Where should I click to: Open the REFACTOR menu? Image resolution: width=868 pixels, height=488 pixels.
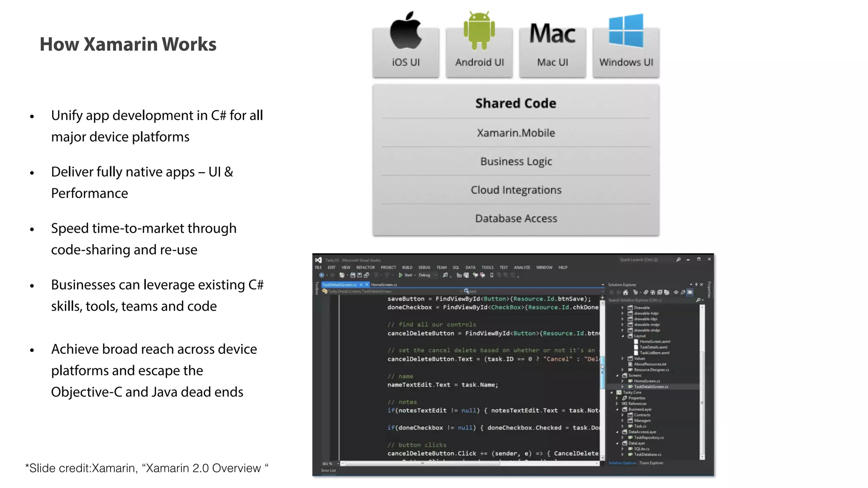[365, 268]
